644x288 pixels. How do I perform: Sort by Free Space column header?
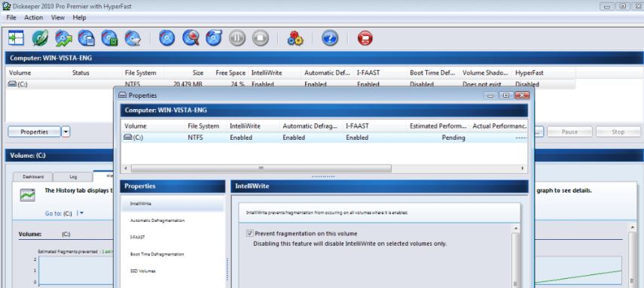227,73
